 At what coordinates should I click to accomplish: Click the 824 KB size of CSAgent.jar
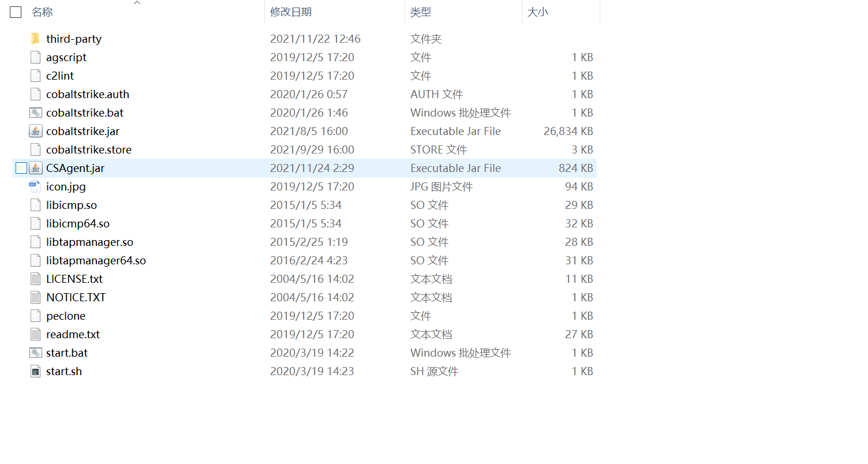(x=576, y=168)
